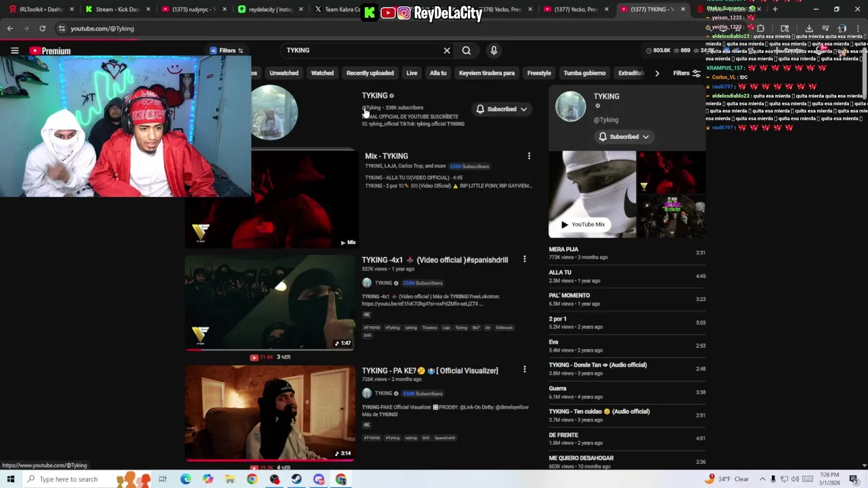Open the TYKING channel title link
Screen dimensions: 868x488
375,96
